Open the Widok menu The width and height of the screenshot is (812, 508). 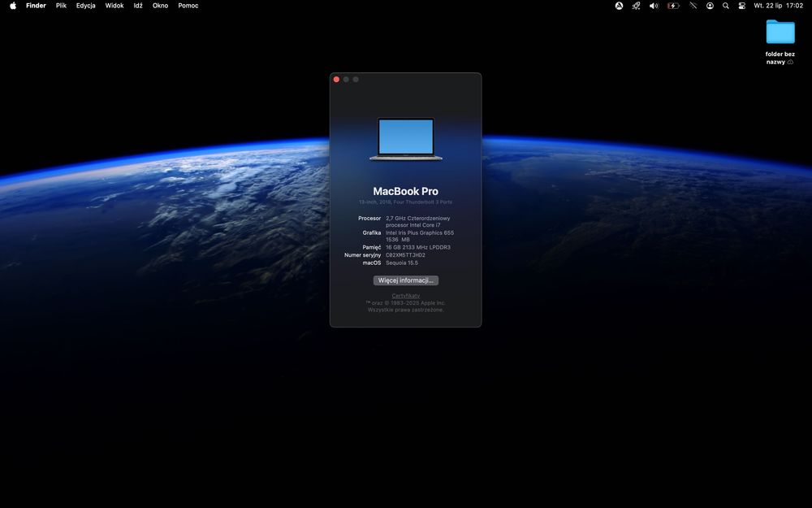pyautogui.click(x=114, y=6)
